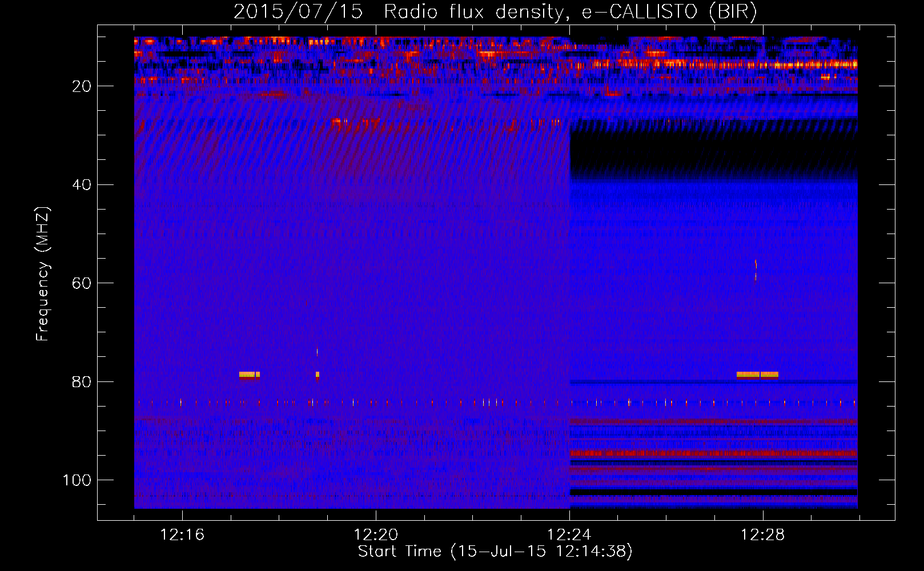
Task: Click the thin vertical spike near 57 MHz
Action: (756, 270)
